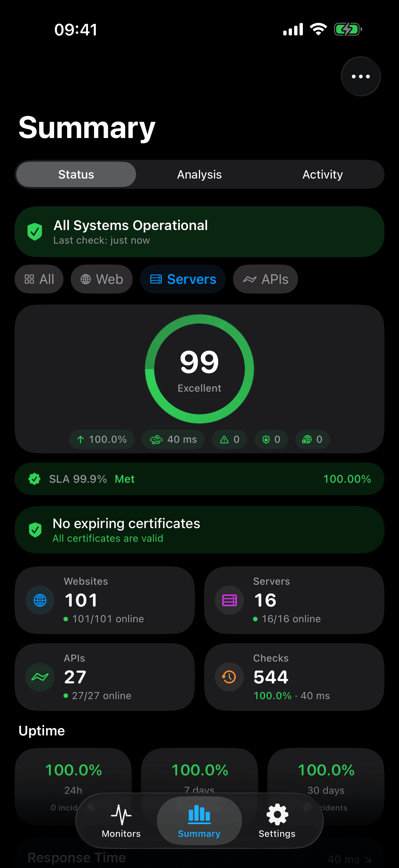Switch to the Analysis tab

tap(199, 175)
